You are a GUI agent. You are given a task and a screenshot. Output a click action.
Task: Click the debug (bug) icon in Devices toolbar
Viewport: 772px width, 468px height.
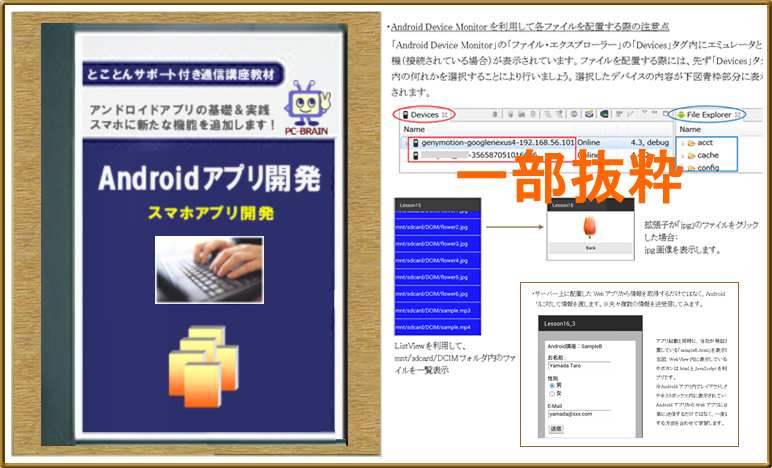click(x=495, y=115)
